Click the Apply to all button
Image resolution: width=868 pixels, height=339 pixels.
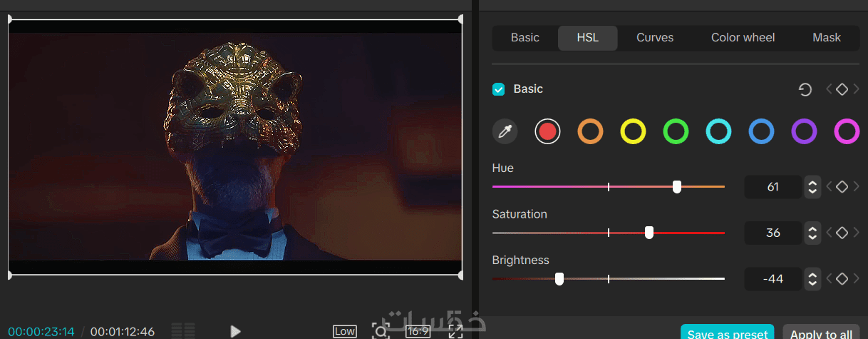[x=821, y=333]
